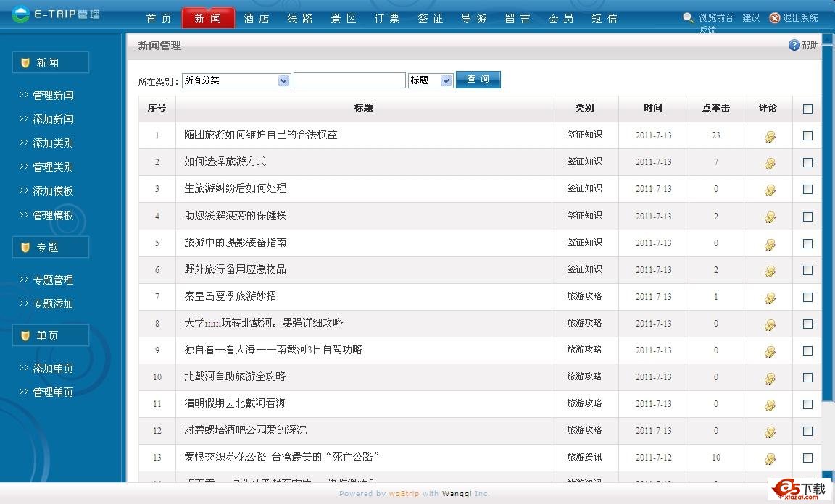This screenshot has height=504, width=835.
Task: Click the red exit system icon
Action: click(x=775, y=18)
